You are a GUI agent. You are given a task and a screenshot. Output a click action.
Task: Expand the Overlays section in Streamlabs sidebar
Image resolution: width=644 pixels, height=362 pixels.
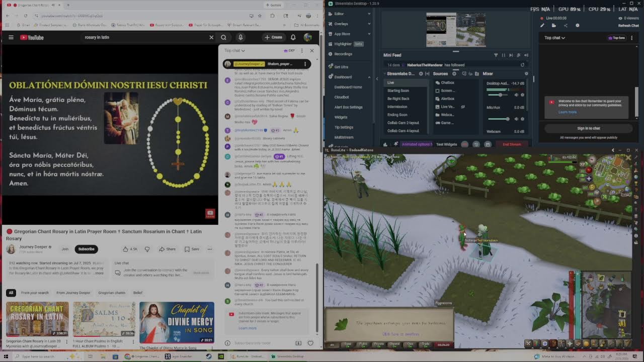(x=369, y=24)
